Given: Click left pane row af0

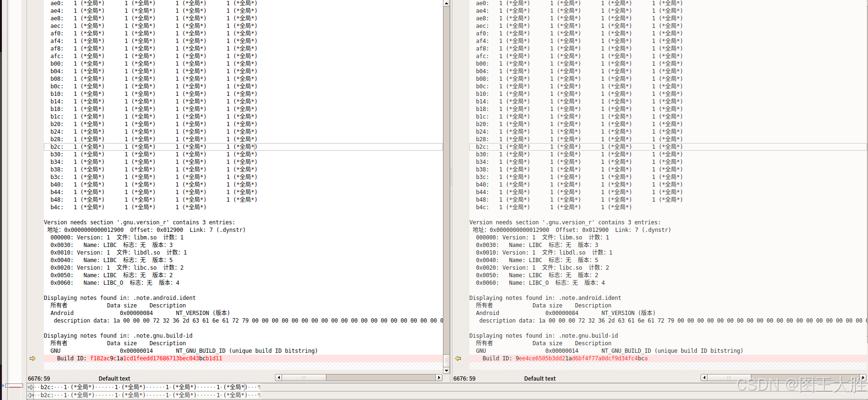Looking at the screenshot, I should [x=154, y=34].
